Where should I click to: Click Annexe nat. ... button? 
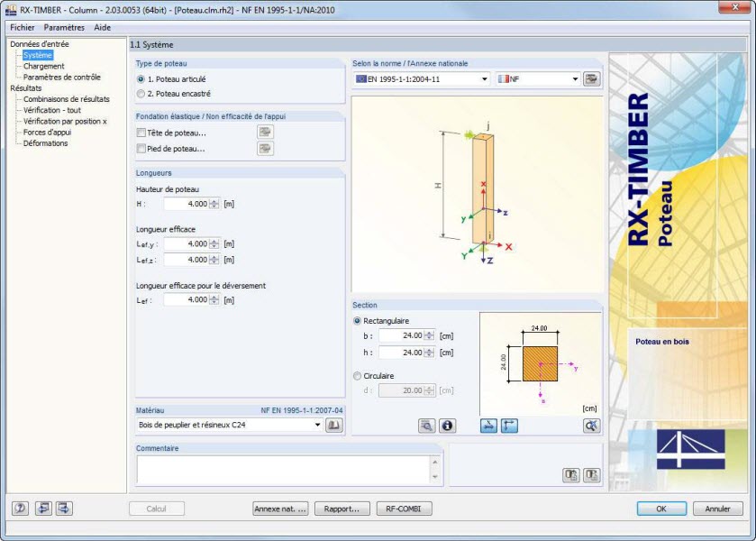pyautogui.click(x=280, y=509)
